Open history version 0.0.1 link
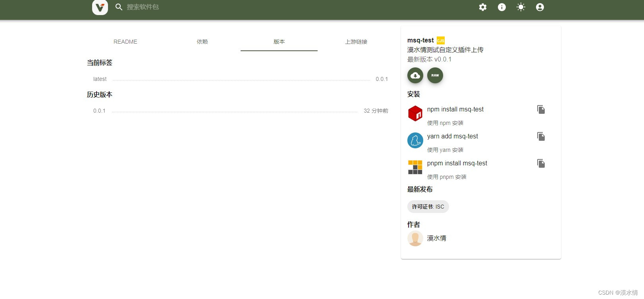Image resolution: width=644 pixels, height=299 pixels. (x=99, y=111)
